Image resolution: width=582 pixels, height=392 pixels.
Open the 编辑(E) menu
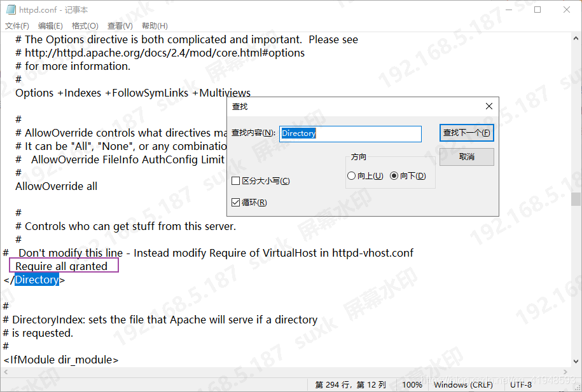click(50, 26)
